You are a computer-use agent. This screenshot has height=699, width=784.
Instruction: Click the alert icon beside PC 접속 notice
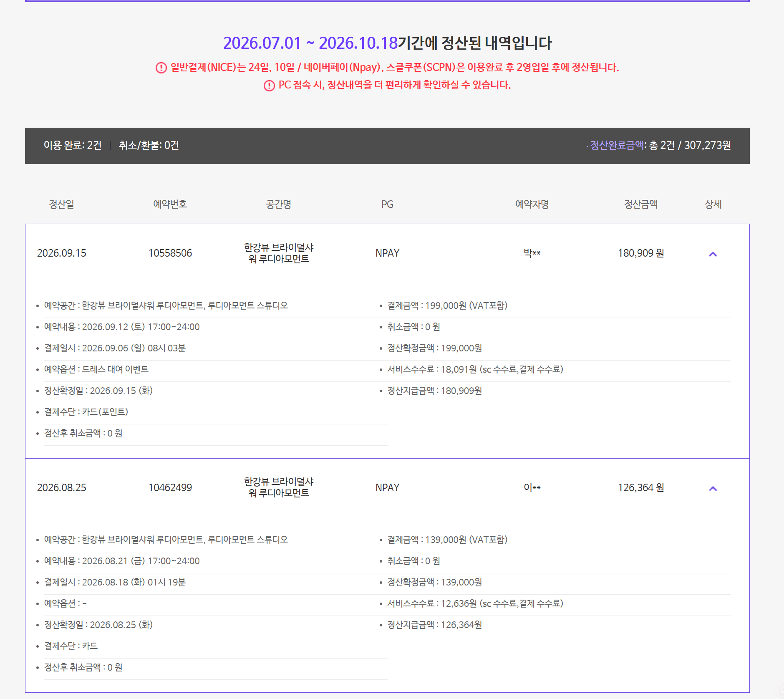point(269,86)
